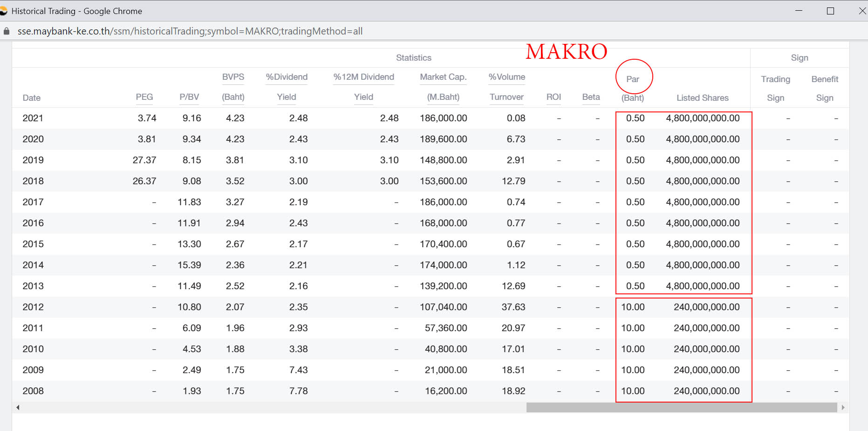Image resolution: width=868 pixels, height=431 pixels.
Task: Select the 2021 date row cell
Action: [x=33, y=118]
